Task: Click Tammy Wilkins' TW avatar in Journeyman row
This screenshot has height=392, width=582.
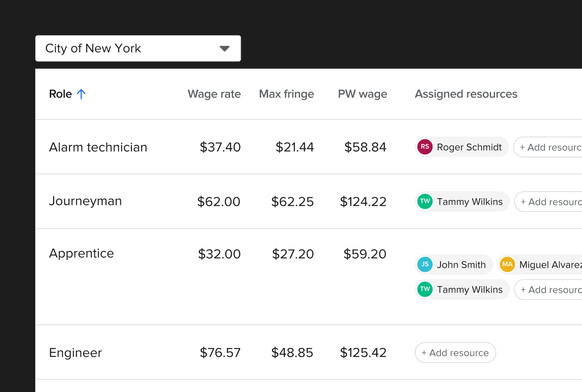Action: [425, 201]
